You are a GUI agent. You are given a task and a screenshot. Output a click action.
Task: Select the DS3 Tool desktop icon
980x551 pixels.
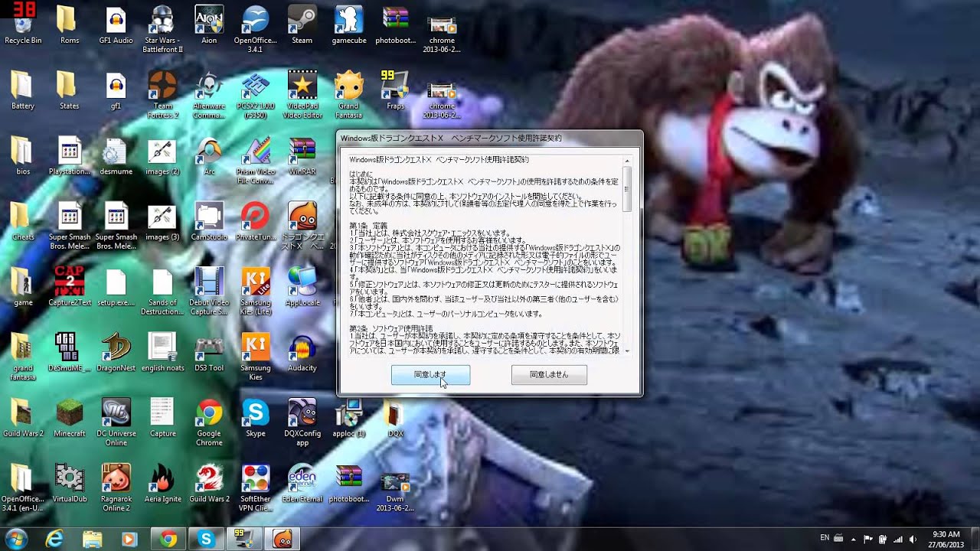click(209, 353)
